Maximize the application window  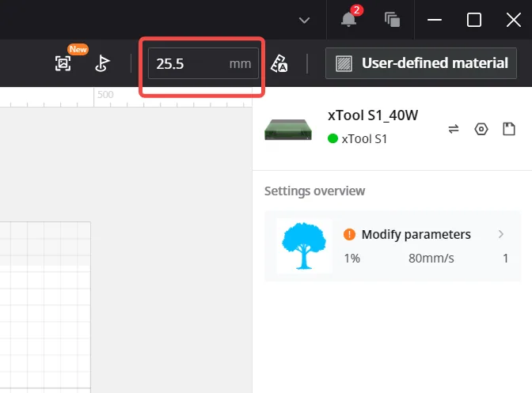pos(473,20)
